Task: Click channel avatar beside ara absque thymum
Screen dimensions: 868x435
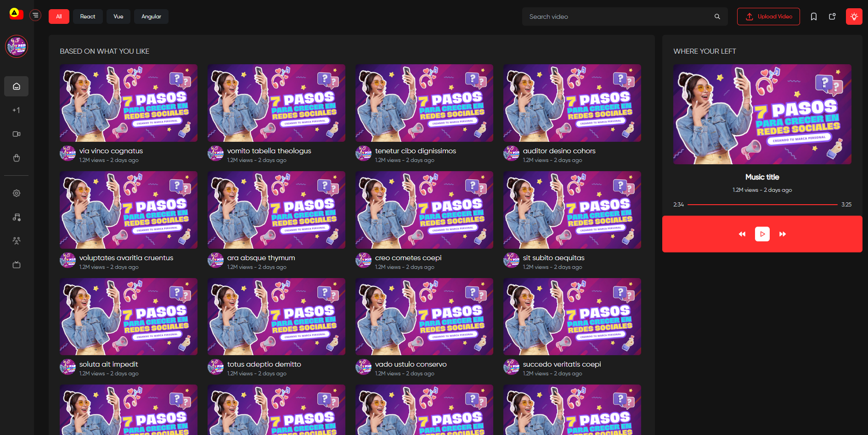Action: coord(215,260)
